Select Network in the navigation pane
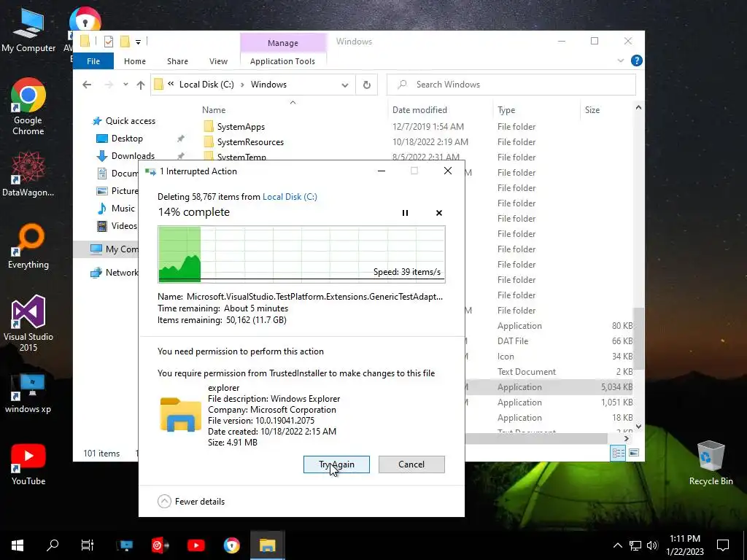Image resolution: width=747 pixels, height=560 pixels. pos(115,273)
